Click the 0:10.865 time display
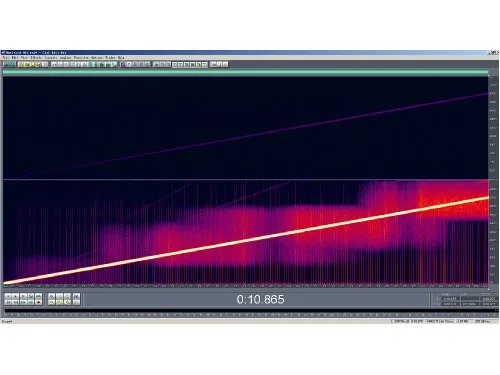This screenshot has width=500, height=375. (260, 299)
